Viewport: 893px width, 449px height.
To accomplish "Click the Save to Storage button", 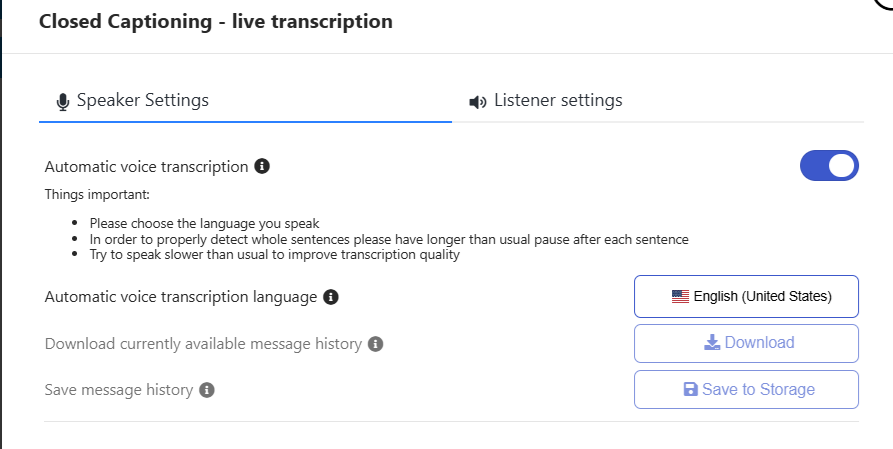I will (746, 390).
